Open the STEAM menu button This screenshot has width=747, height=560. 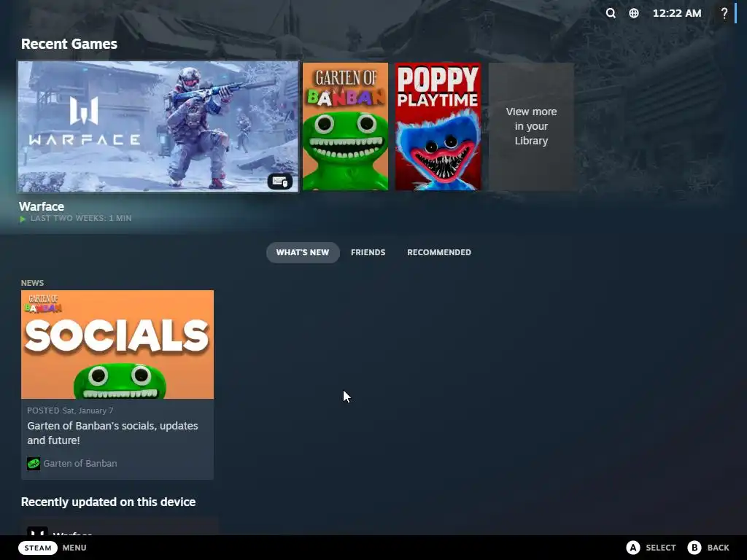pos(38,548)
